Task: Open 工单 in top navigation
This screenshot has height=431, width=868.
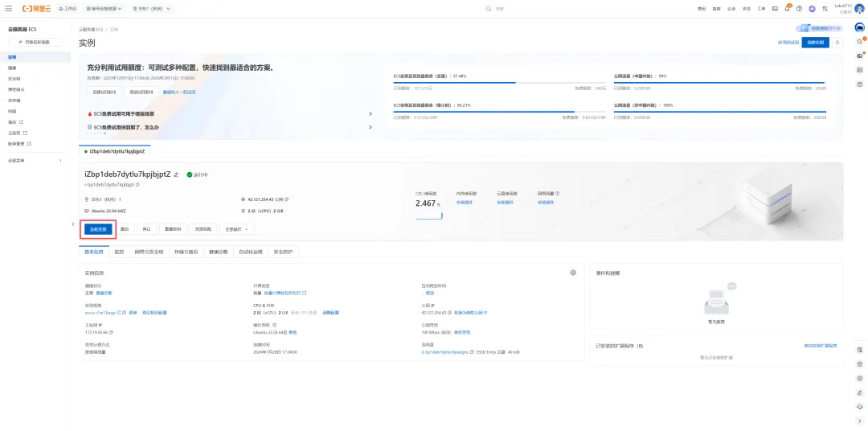Action: (761, 9)
